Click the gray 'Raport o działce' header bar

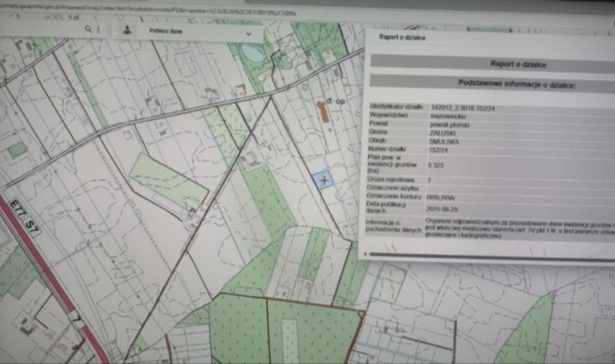click(x=493, y=64)
